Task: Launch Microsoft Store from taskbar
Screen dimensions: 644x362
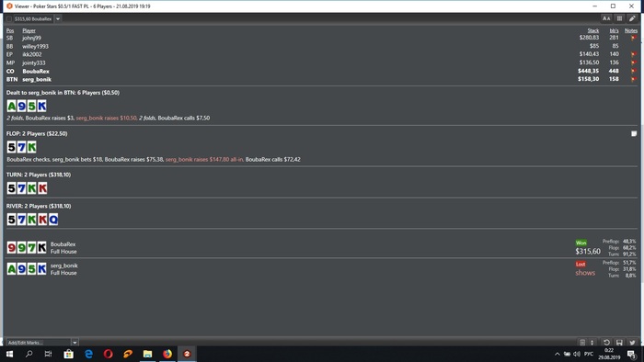Action: [69, 354]
